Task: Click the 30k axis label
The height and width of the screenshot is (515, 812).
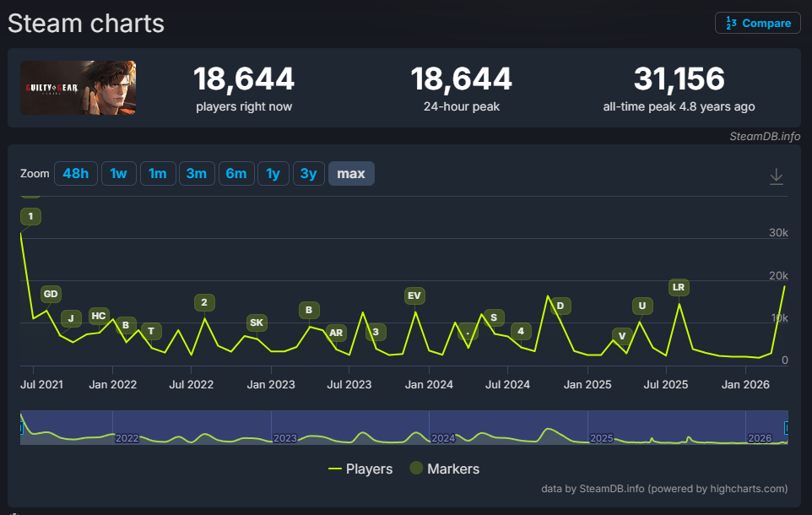Action: click(x=778, y=233)
